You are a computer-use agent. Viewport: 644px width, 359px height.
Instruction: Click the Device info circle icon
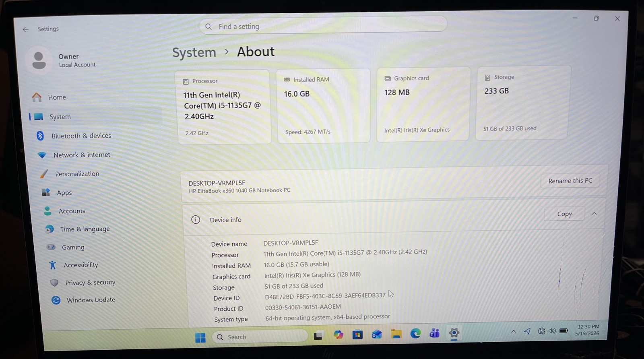click(196, 220)
